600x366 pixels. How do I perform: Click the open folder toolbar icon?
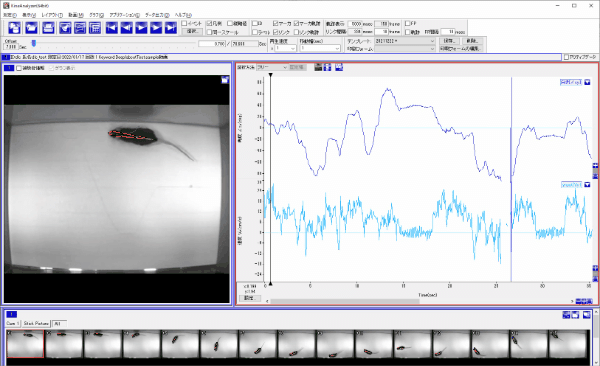pyautogui.click(x=31, y=28)
